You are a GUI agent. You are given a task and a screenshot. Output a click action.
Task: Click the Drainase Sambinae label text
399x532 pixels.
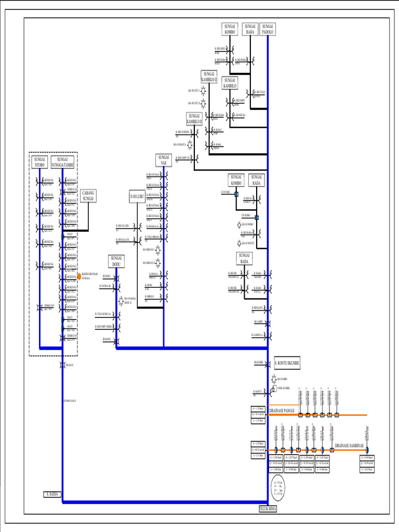tap(349, 446)
